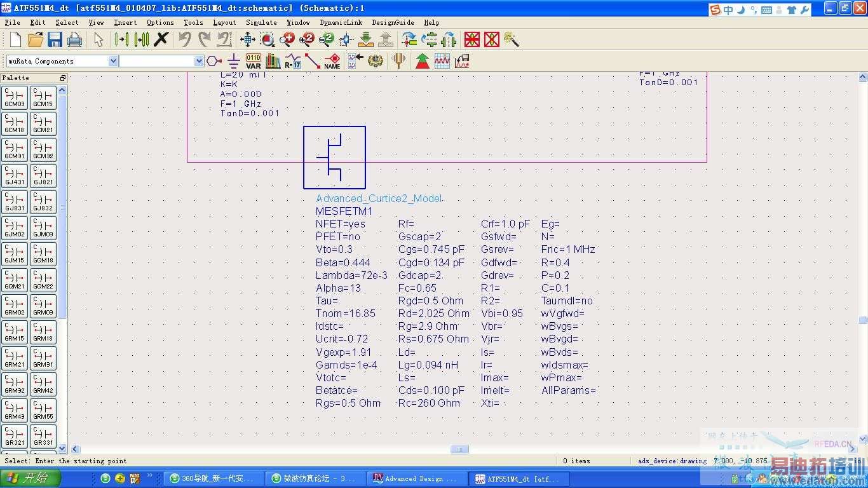Expand the muRata Components palette dropdown

tap(113, 61)
